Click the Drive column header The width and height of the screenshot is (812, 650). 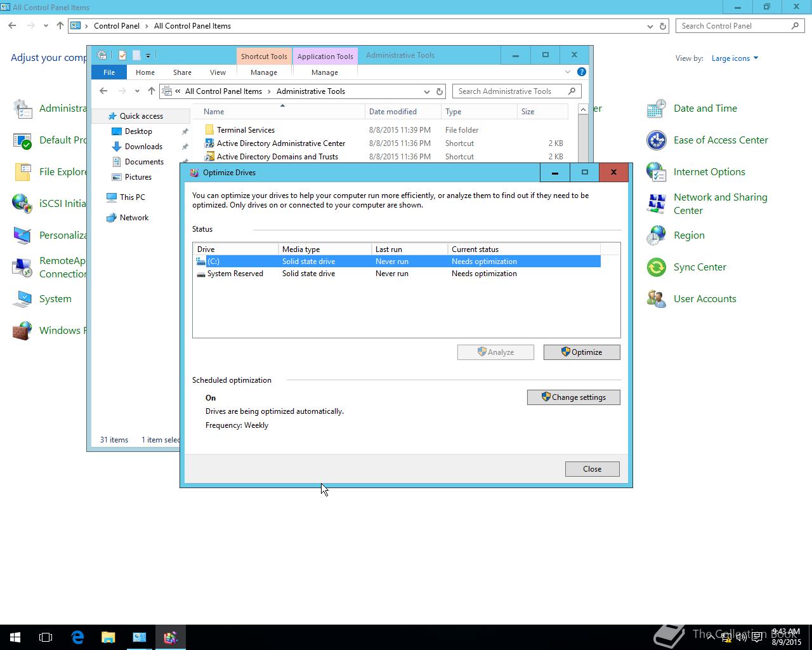tap(235, 249)
